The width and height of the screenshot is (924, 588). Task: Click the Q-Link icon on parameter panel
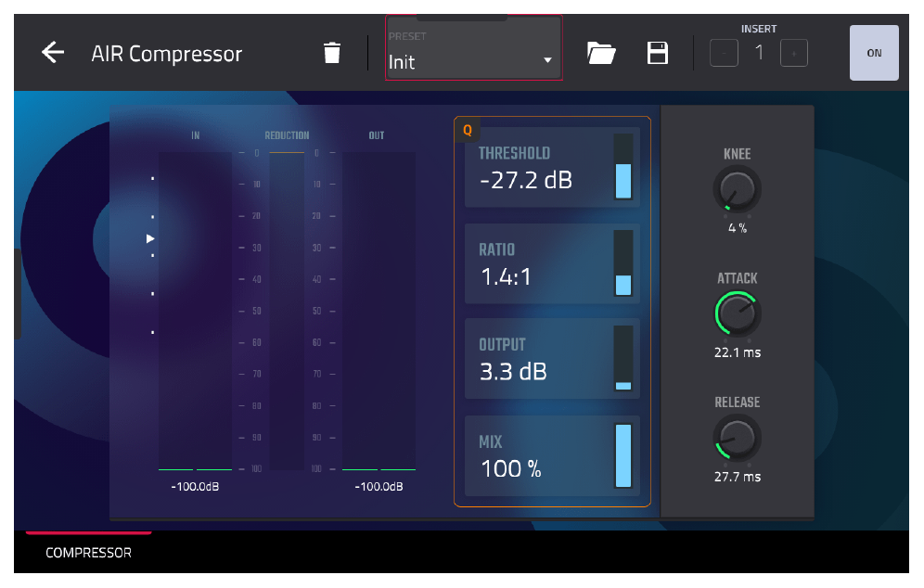468,130
